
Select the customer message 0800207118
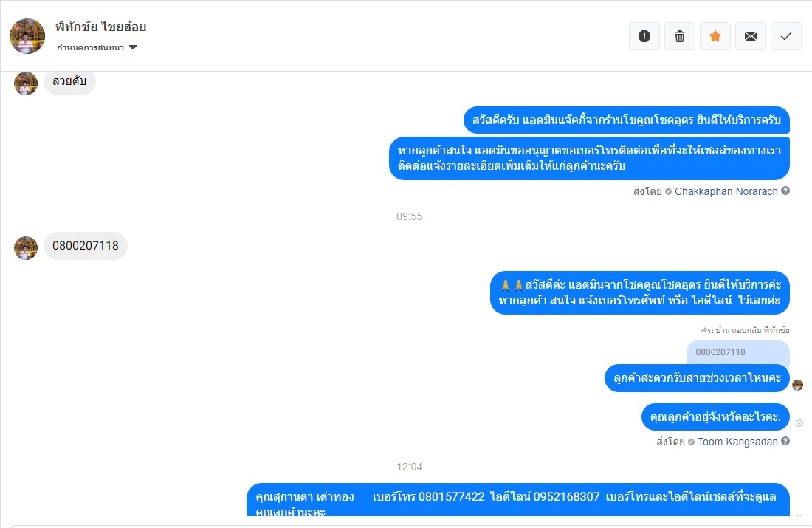86,246
